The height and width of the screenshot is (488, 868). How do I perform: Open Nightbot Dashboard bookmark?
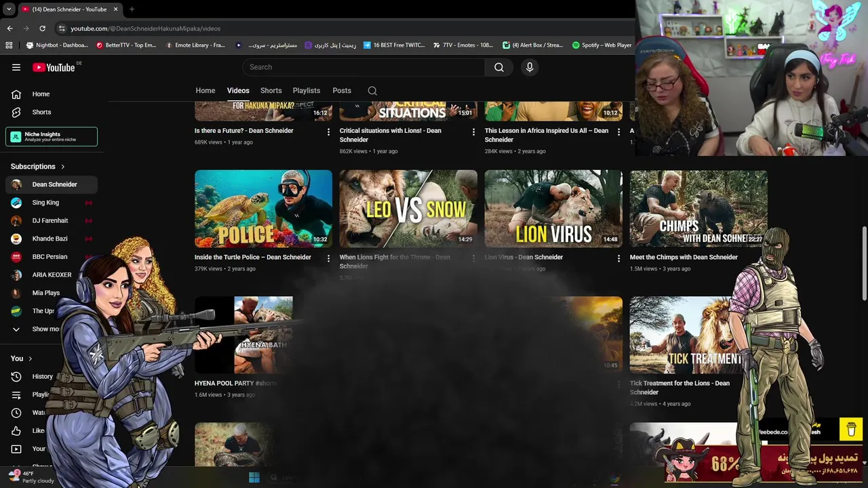(57, 45)
